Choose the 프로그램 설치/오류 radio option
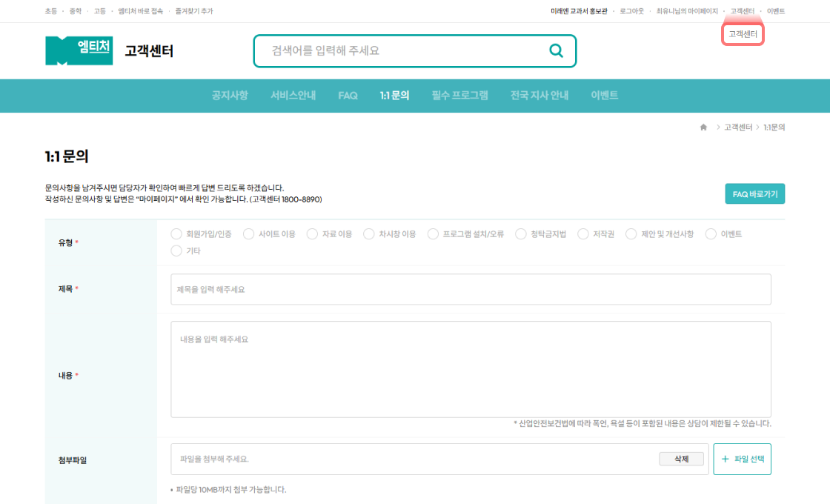 tap(434, 234)
